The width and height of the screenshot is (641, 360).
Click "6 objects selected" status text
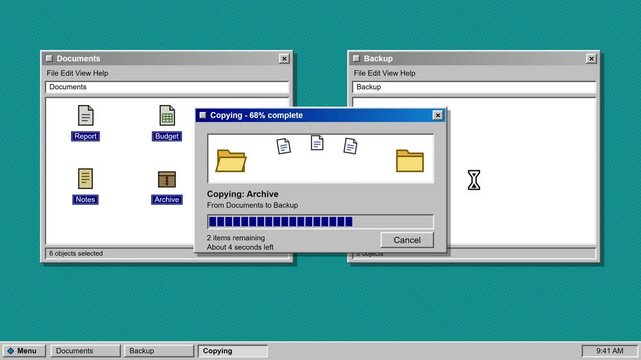[x=76, y=253]
